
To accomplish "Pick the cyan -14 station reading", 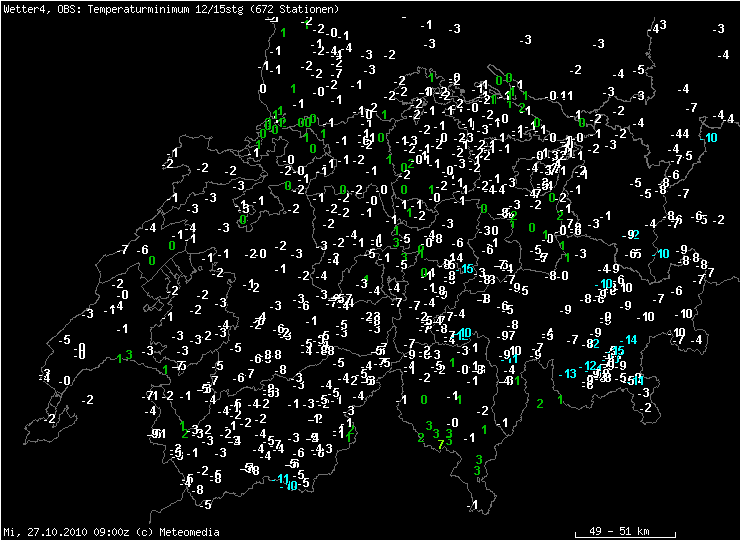I will pyautogui.click(x=629, y=340).
